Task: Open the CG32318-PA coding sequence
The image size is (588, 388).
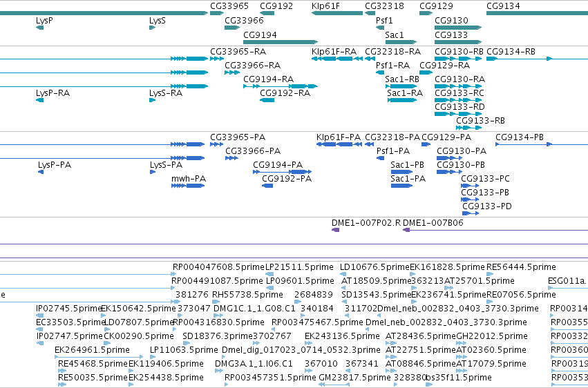Action: click(x=370, y=144)
